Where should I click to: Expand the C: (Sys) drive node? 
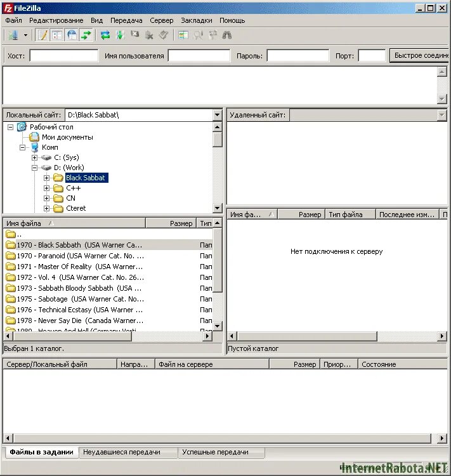coord(35,157)
